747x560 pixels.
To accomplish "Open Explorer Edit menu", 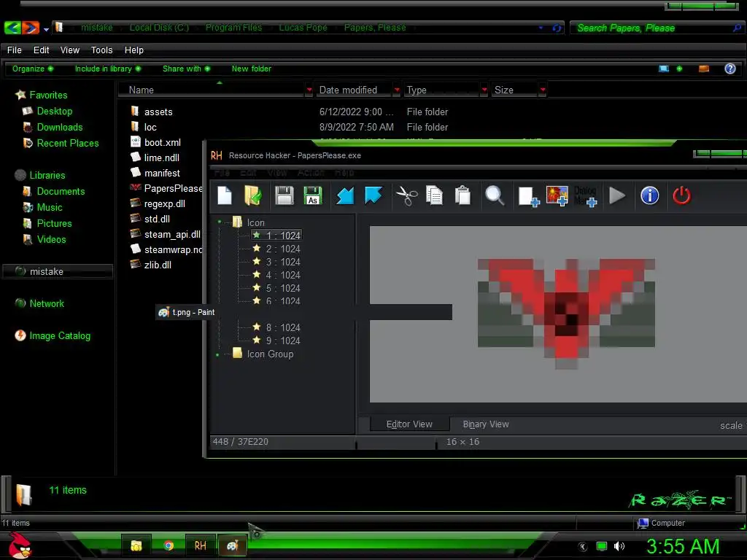I will (x=41, y=50).
